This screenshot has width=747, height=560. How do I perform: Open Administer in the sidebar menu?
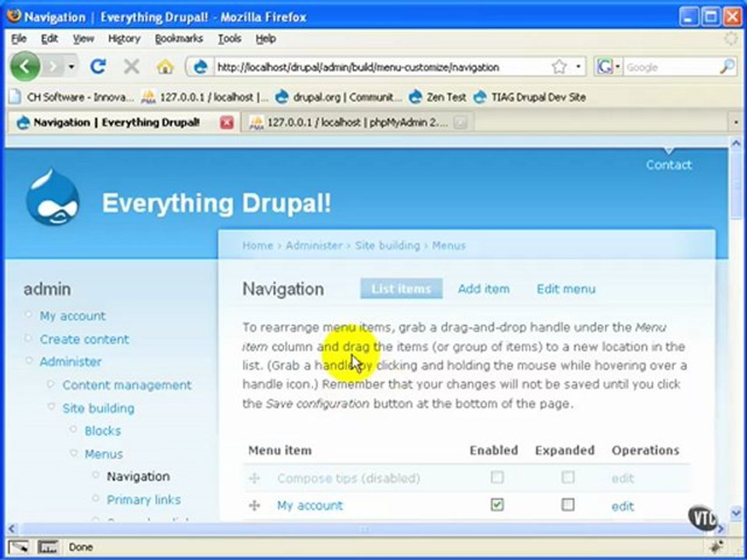[71, 362]
